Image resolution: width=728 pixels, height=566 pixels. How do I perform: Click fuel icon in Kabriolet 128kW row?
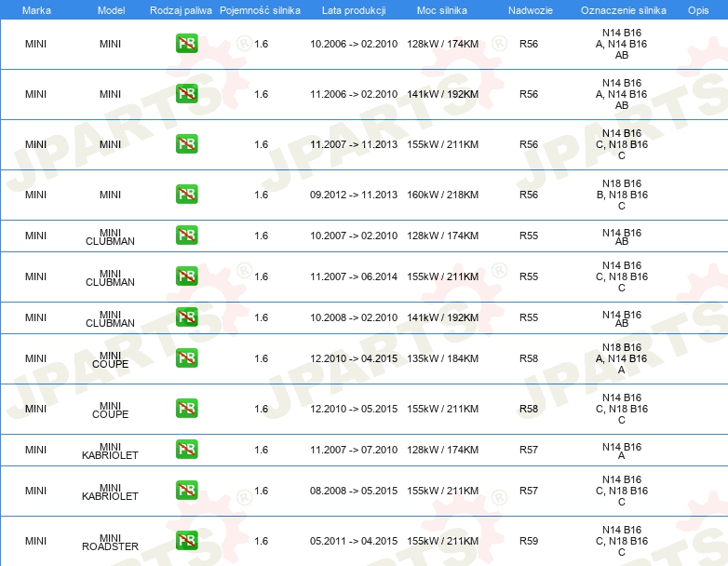186,449
